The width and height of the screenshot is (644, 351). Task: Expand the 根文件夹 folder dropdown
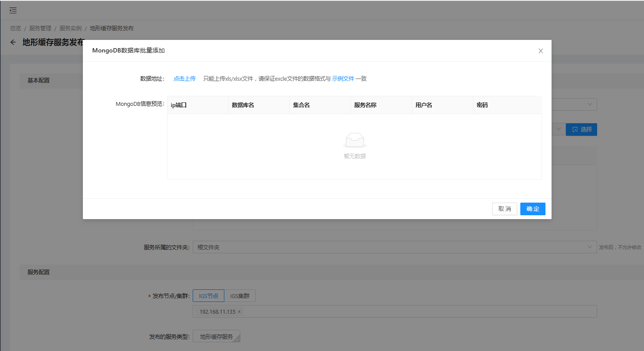tap(395, 247)
